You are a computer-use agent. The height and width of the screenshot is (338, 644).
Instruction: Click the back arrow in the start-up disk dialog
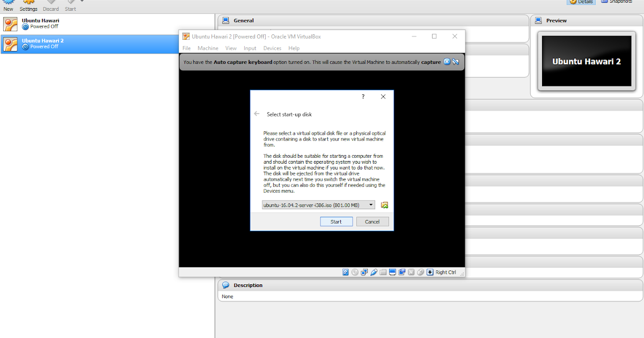(x=257, y=114)
